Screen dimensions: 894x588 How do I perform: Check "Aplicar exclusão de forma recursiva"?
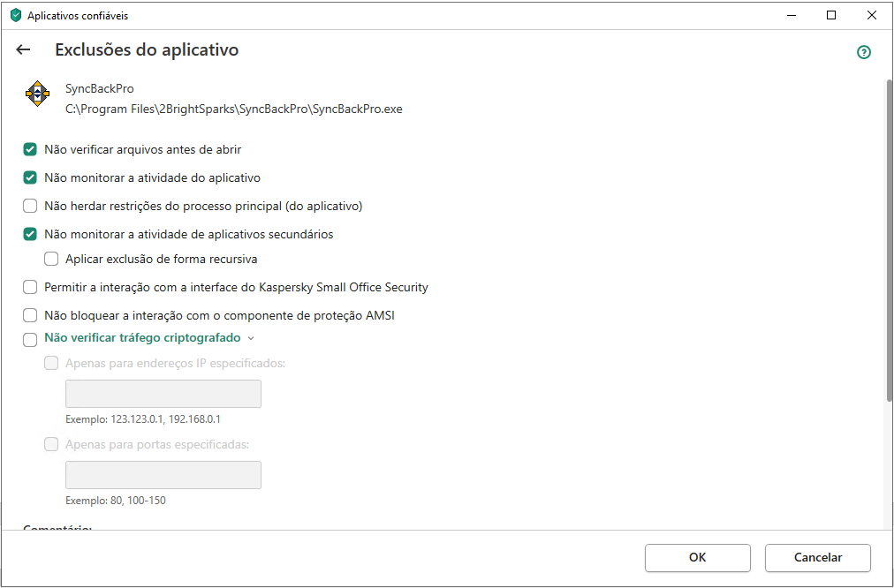click(51, 260)
